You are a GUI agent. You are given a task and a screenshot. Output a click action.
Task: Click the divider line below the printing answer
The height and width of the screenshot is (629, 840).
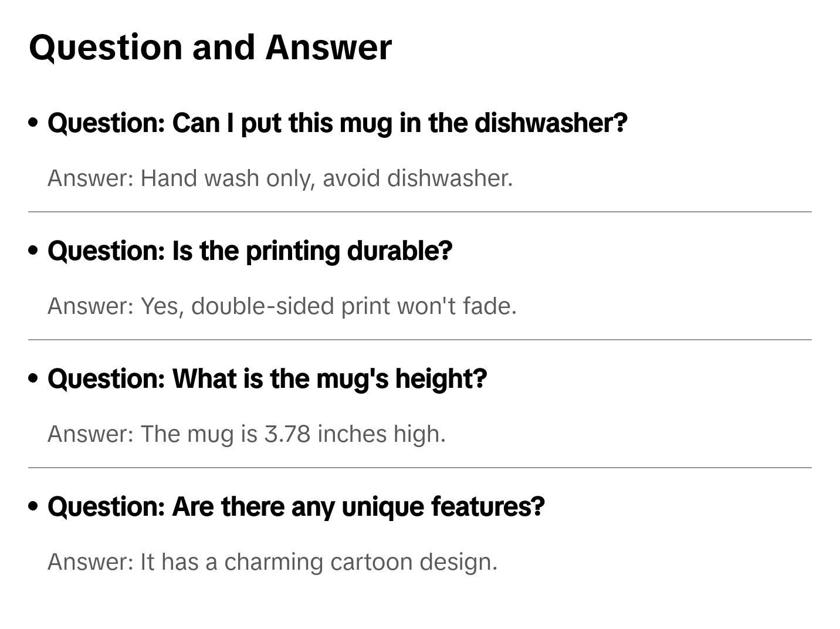click(x=419, y=340)
